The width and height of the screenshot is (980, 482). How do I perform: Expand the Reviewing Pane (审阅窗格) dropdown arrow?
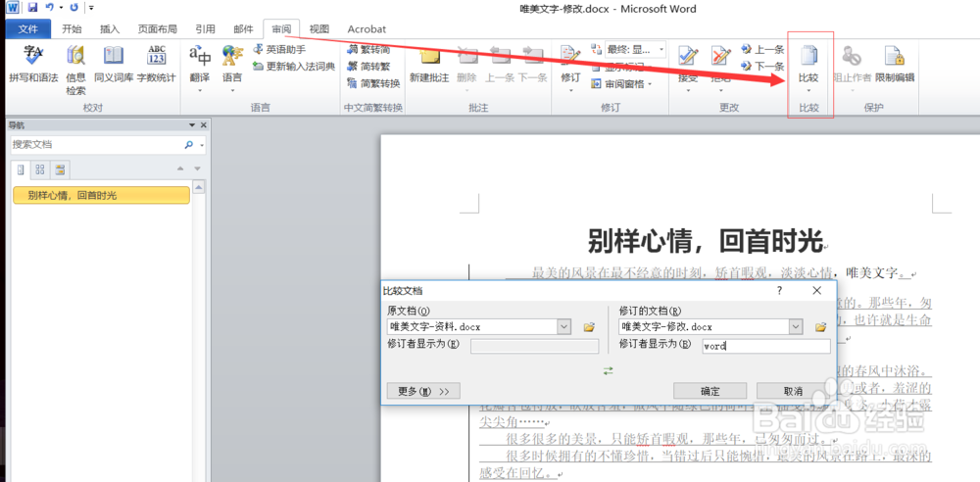coord(650,84)
